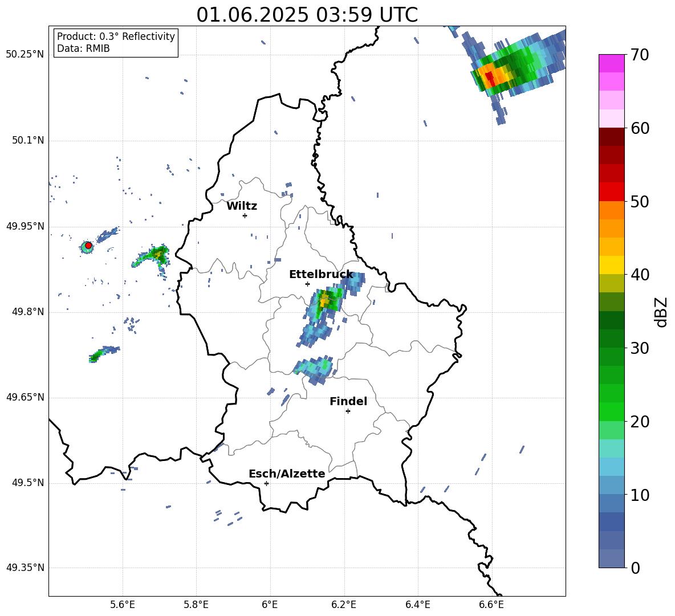
Task: Click the colorbar value 50
Action: [640, 201]
